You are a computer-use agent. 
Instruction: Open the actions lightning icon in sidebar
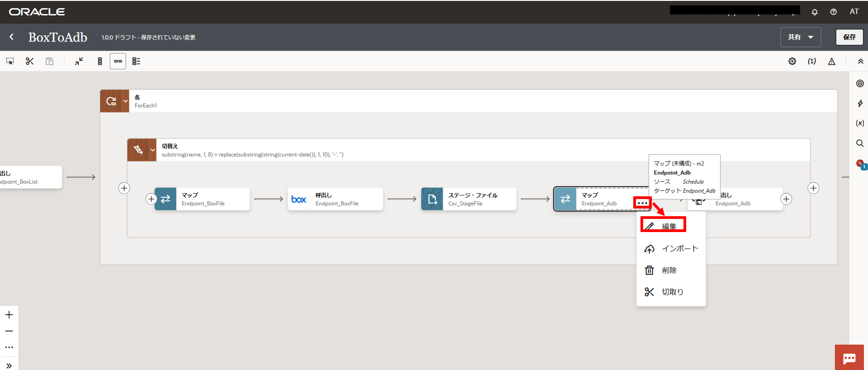(860, 103)
